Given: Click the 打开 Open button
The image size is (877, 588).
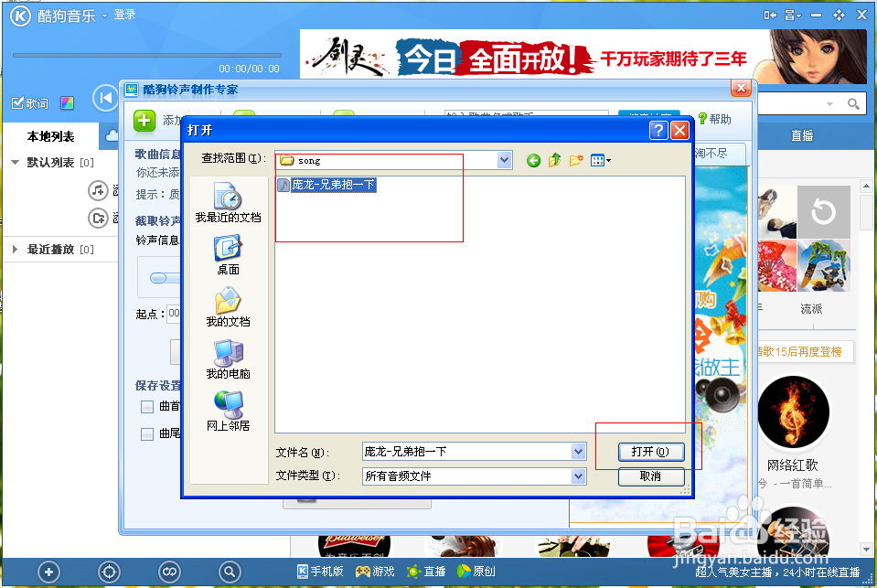Looking at the screenshot, I should [650, 451].
